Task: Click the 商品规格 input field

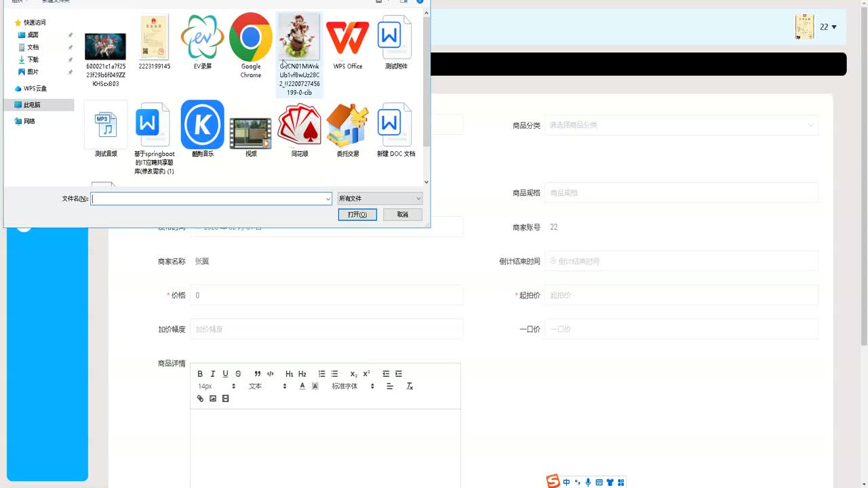Action: coord(682,193)
